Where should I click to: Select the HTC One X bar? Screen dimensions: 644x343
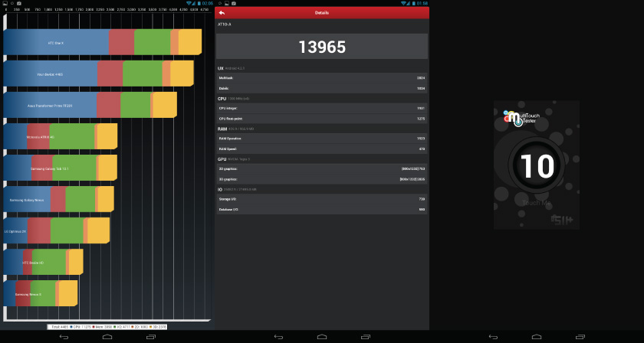(102, 42)
